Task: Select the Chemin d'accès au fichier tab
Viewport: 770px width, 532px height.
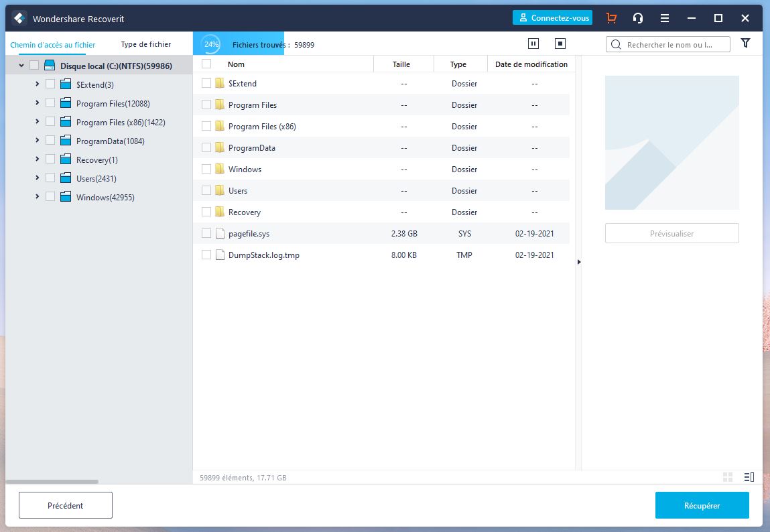Action: [52, 45]
